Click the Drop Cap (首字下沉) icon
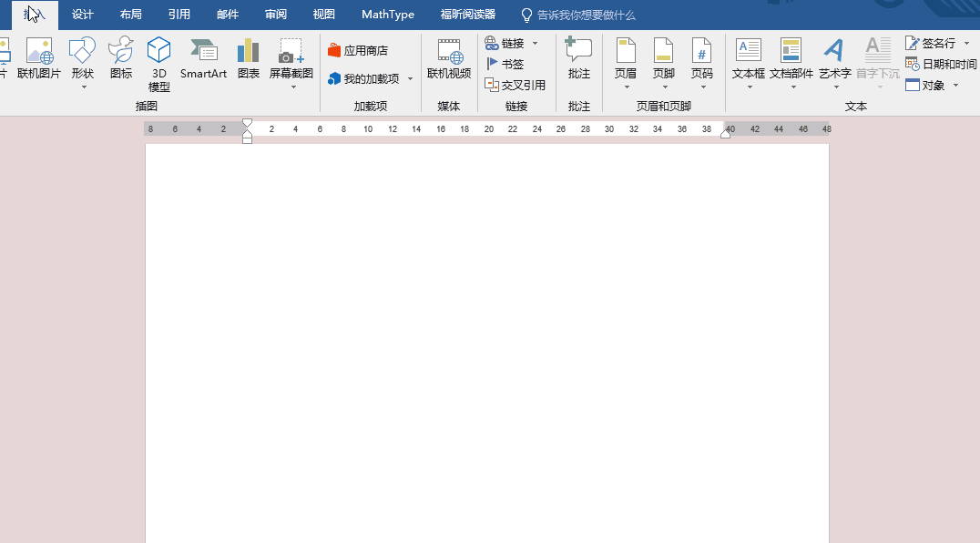The image size is (980, 543). (x=877, y=50)
